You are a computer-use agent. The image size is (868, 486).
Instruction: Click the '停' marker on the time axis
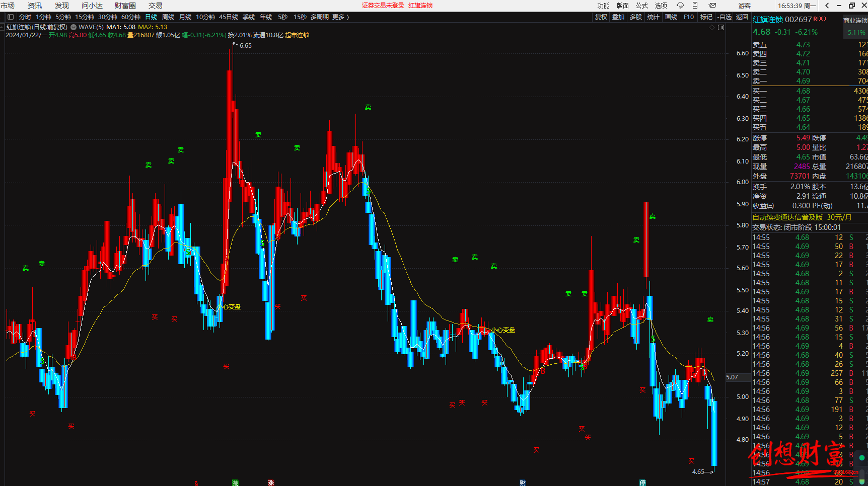(x=642, y=483)
